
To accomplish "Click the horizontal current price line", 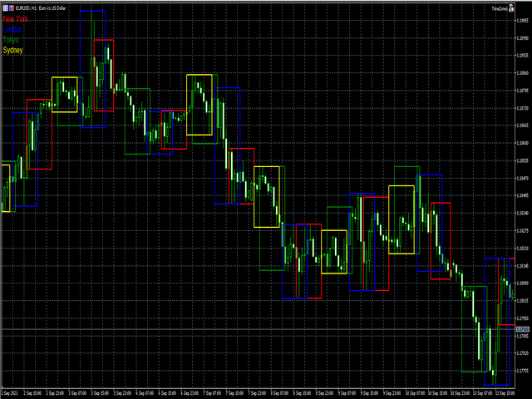I will point(258,329).
